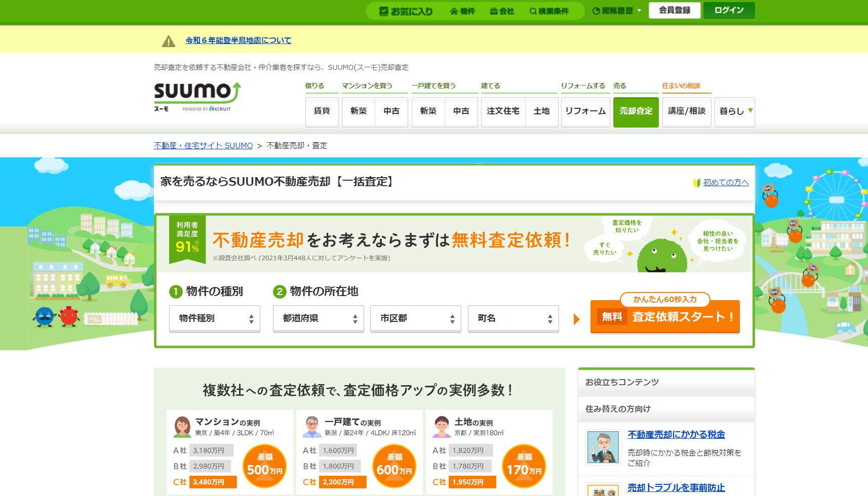868x496 pixels.
Task: Open the 都道府県 prefecture dropdown
Action: [x=318, y=318]
